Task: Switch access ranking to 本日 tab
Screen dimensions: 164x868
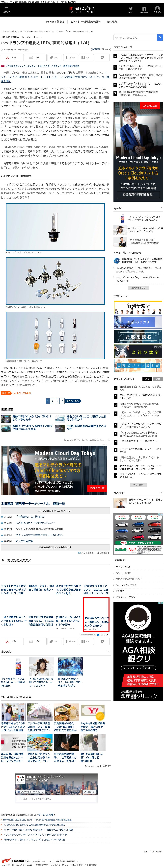Action: tap(147, 379)
